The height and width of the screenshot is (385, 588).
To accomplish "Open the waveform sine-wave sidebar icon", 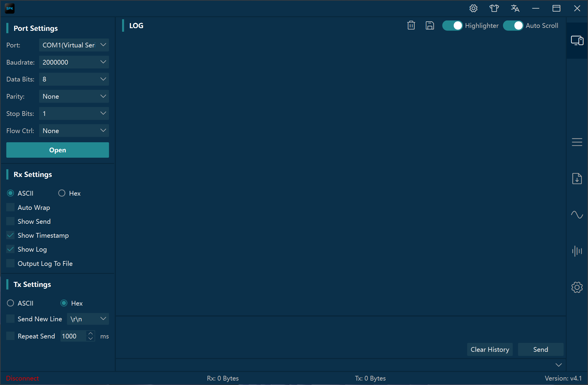I will pos(577,215).
